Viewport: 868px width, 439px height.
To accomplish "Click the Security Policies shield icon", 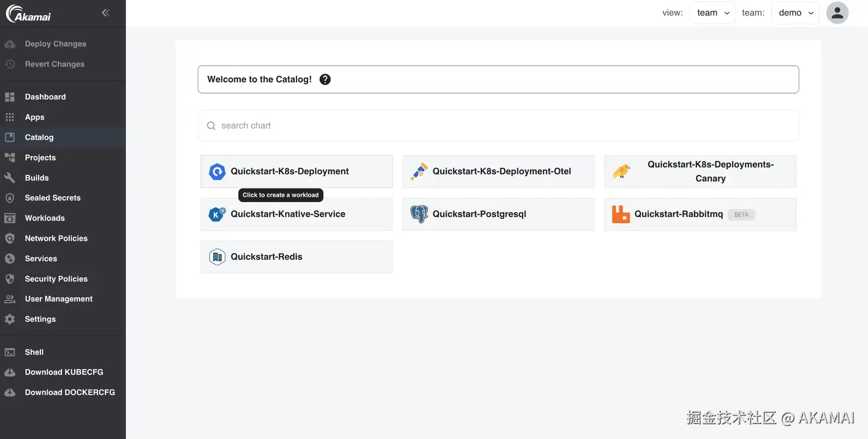I will coord(10,279).
